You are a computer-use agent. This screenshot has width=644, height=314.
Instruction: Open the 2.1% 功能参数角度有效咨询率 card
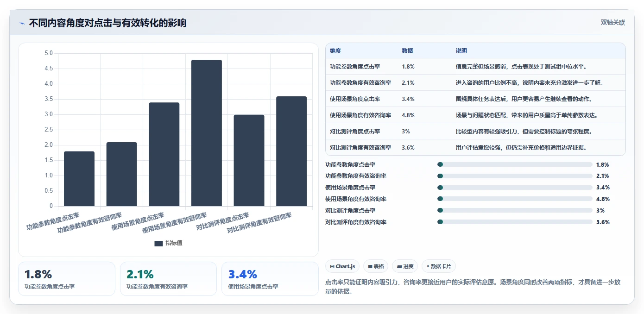click(x=168, y=279)
